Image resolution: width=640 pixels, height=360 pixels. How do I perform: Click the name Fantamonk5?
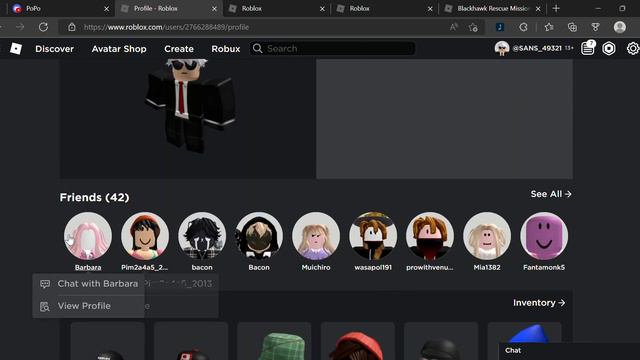coord(544,268)
